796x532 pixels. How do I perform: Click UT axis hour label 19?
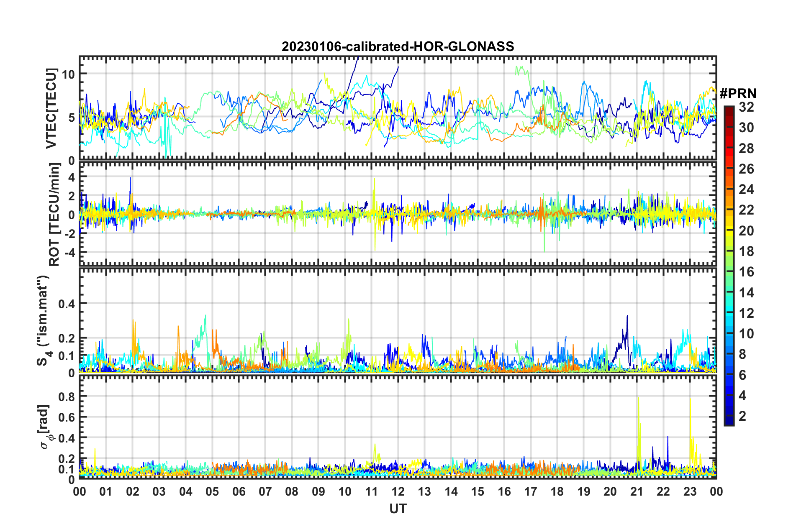[584, 491]
